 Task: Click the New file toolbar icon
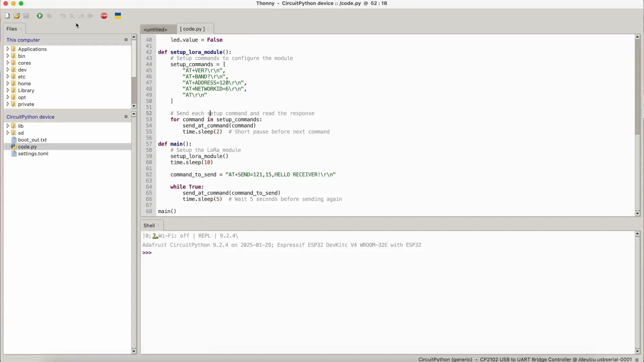pos(7,16)
